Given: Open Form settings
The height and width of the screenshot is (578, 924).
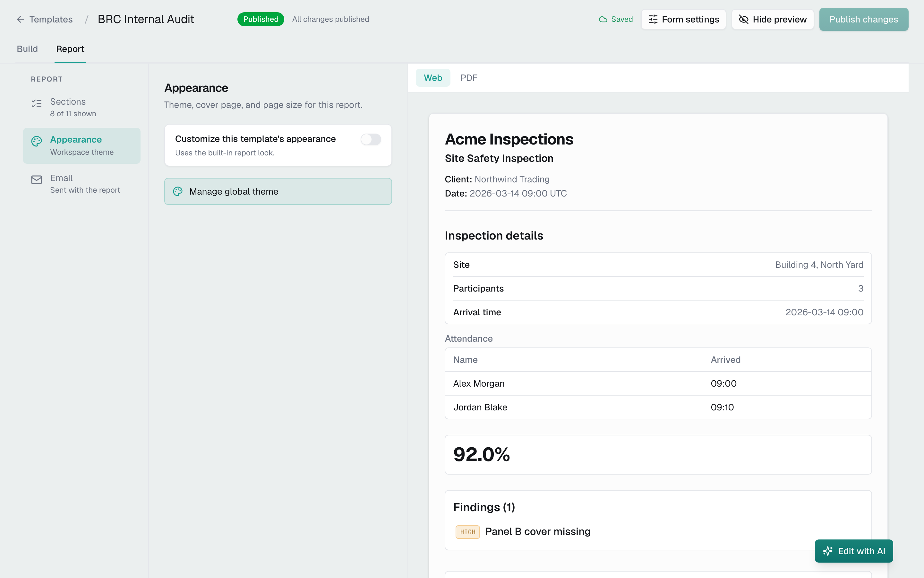Looking at the screenshot, I should [683, 19].
